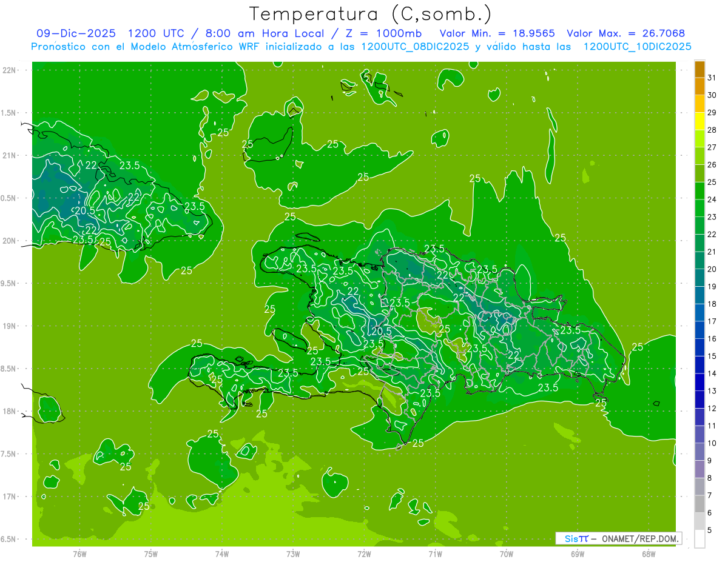728x562 pixels.
Task: Click the "SisTT – ONAMET/REP.DOM." credit box
Action: pos(618,538)
